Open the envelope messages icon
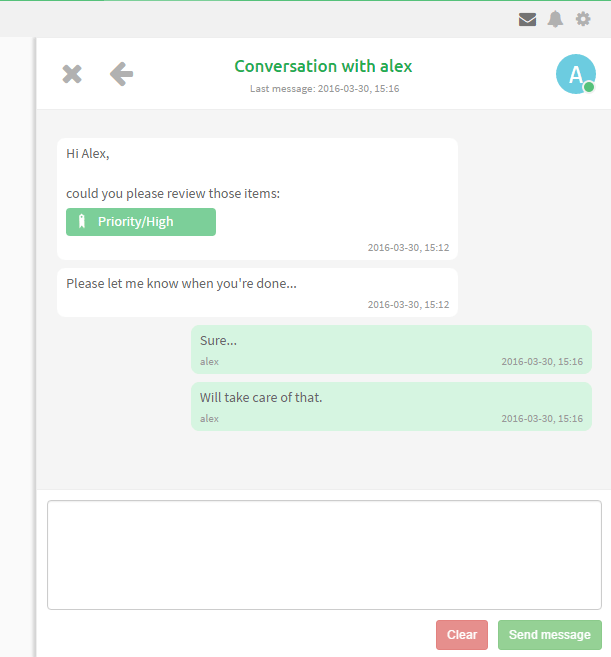Screen dimensions: 611x657 527,19
